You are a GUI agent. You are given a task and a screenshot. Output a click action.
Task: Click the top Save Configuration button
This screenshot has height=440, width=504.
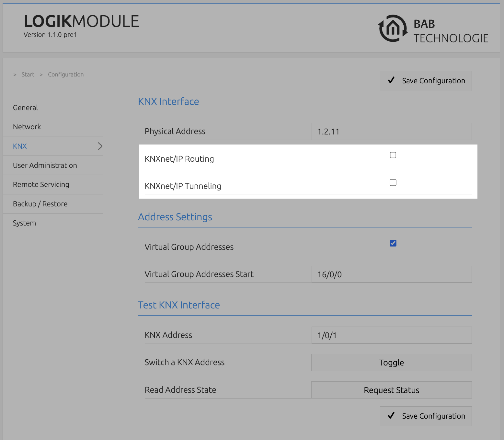[426, 81]
